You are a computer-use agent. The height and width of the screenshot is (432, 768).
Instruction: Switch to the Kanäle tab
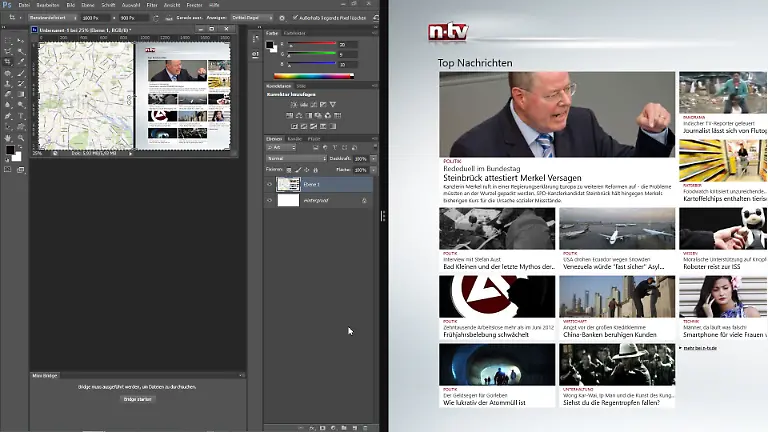pyautogui.click(x=294, y=138)
